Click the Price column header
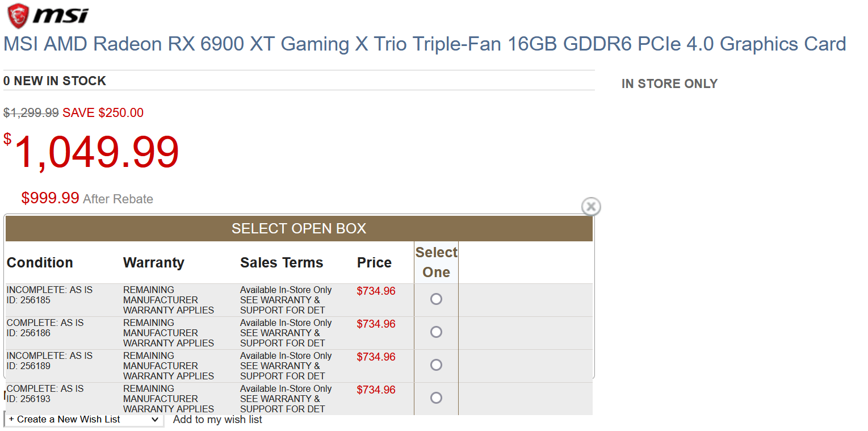 (x=374, y=263)
